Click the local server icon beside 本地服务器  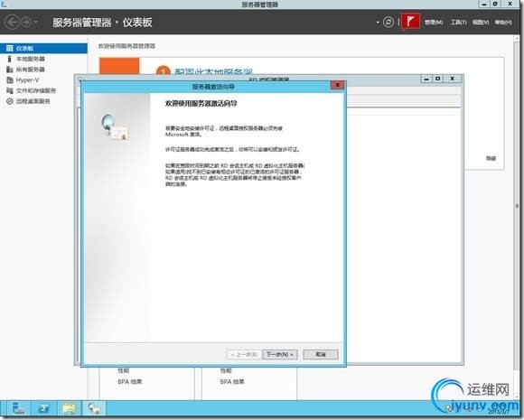point(10,59)
